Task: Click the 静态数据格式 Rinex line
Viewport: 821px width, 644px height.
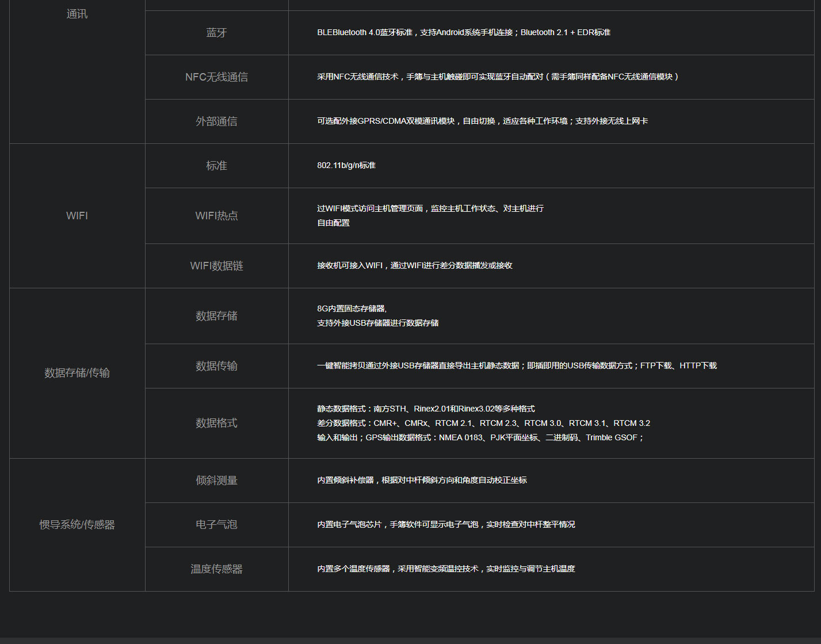Action: click(426, 409)
